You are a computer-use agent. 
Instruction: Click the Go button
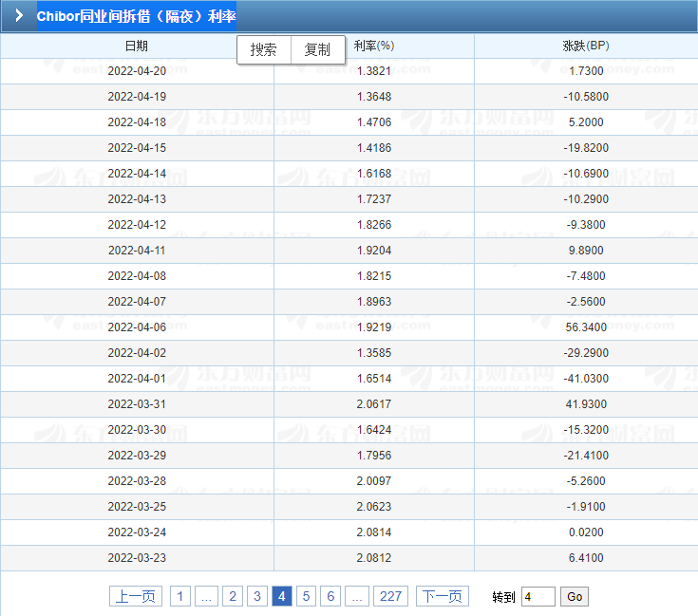575,596
